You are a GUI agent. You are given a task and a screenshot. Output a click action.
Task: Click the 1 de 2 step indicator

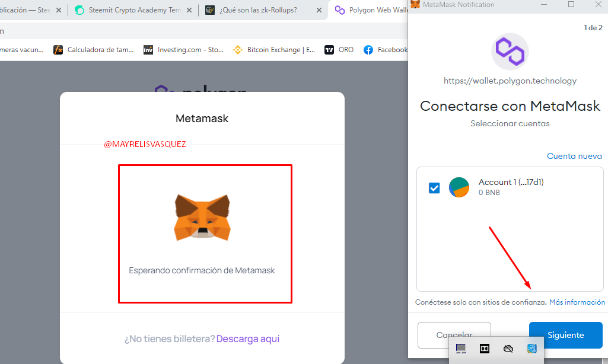593,28
